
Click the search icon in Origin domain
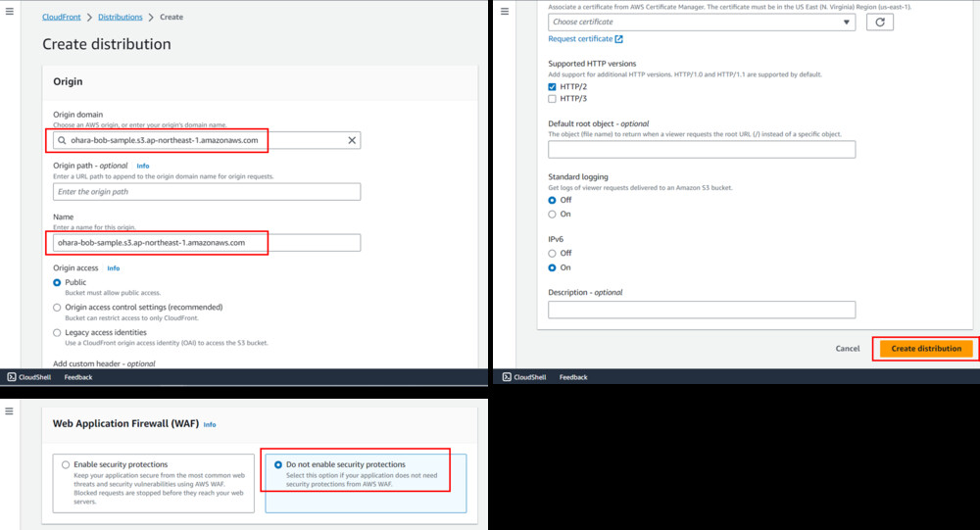coord(62,141)
